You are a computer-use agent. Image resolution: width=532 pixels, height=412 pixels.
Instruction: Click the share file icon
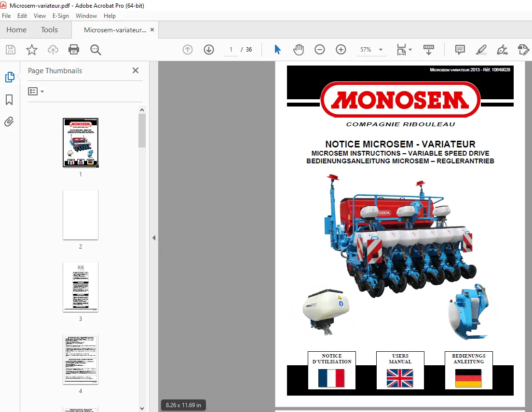[x=523, y=50]
